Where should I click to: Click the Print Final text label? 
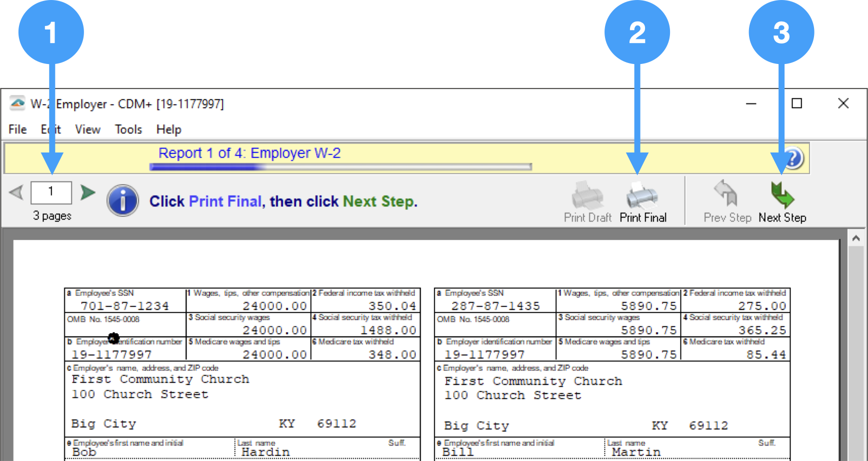pos(643,218)
